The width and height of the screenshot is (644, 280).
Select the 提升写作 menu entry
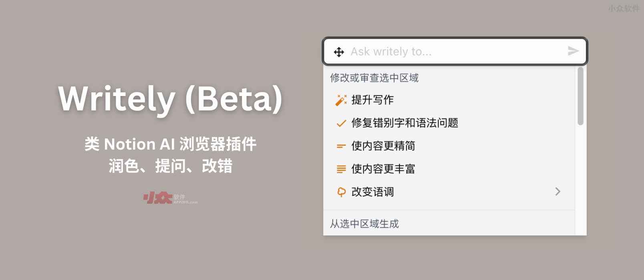point(372,100)
